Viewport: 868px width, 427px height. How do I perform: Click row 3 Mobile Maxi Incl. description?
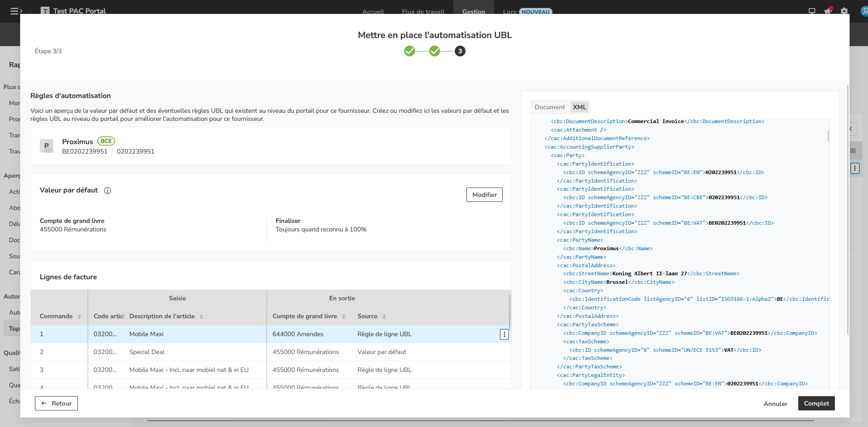pos(189,370)
